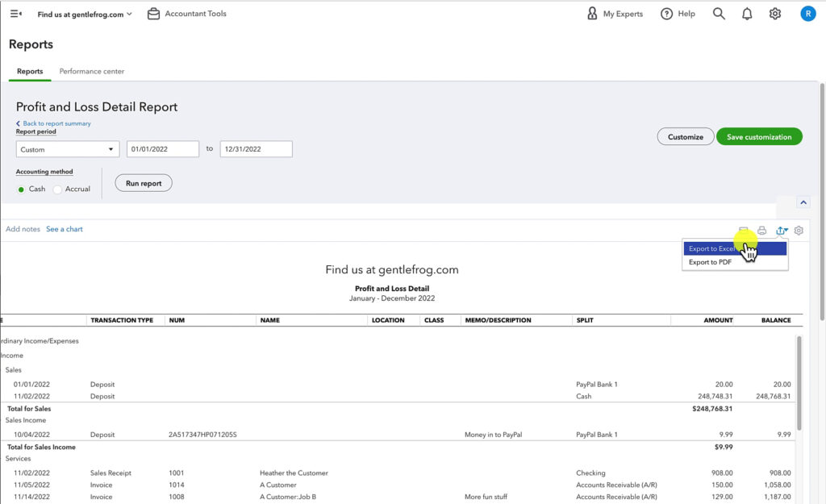Open the export icon above the report
The height and width of the screenshot is (504, 826).
point(781,230)
